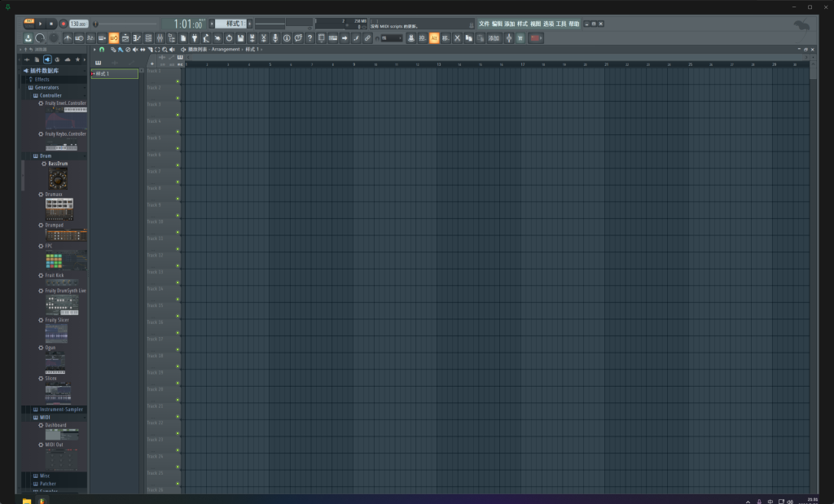This screenshot has width=834, height=504.
Task: Toggle the orange Alt button in toolbar
Action: click(x=434, y=38)
